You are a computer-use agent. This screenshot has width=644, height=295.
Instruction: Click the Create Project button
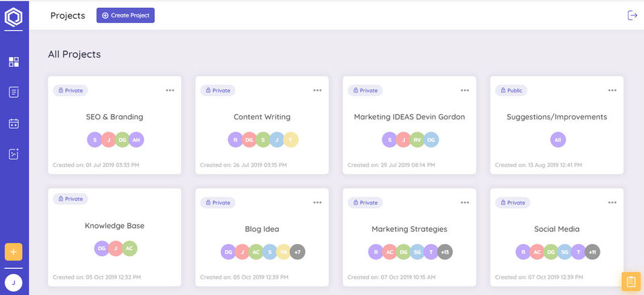tap(125, 15)
